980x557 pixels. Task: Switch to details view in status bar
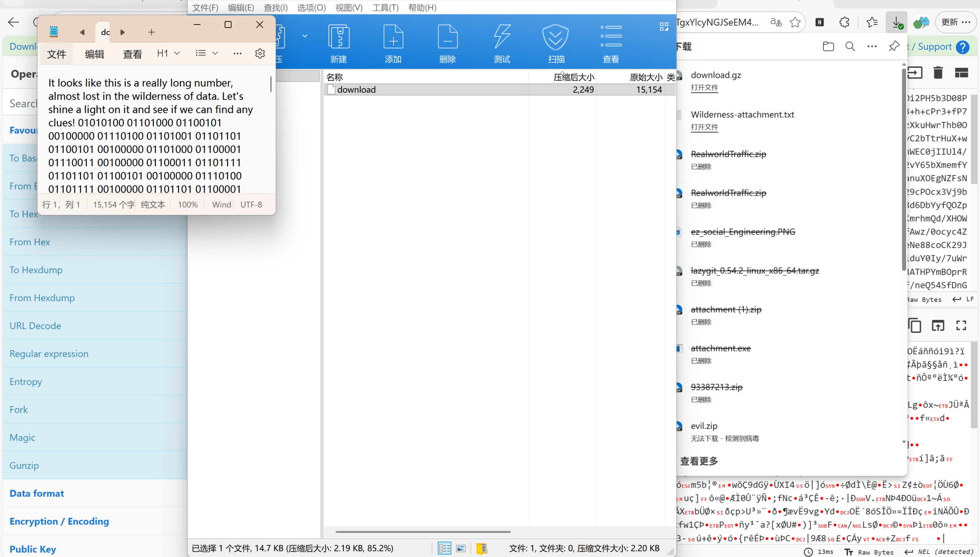(444, 548)
